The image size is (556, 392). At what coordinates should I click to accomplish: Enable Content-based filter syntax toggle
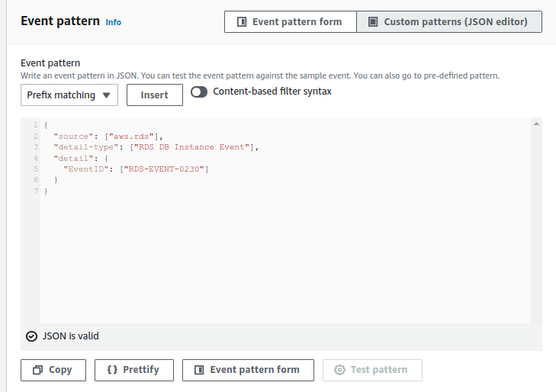[200, 92]
